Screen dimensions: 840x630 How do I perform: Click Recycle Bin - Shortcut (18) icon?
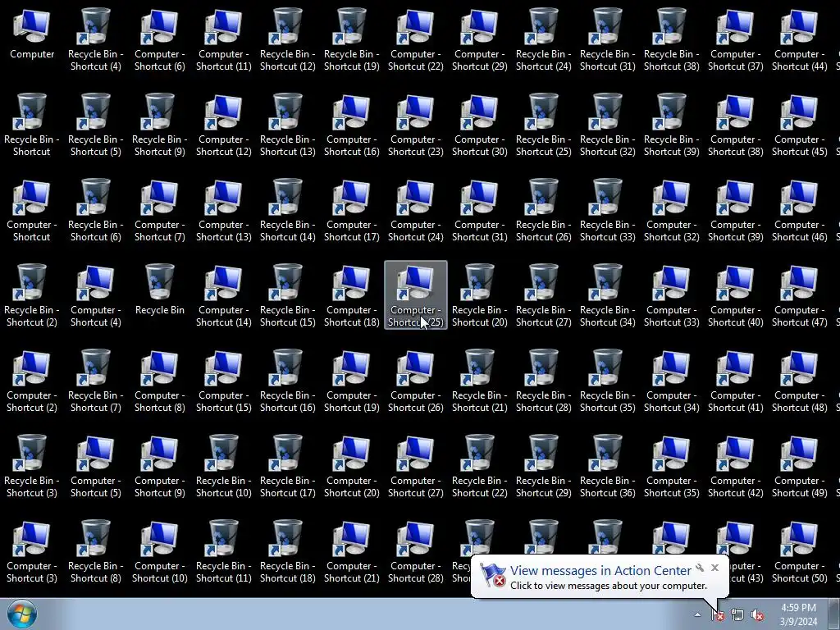coord(288,552)
